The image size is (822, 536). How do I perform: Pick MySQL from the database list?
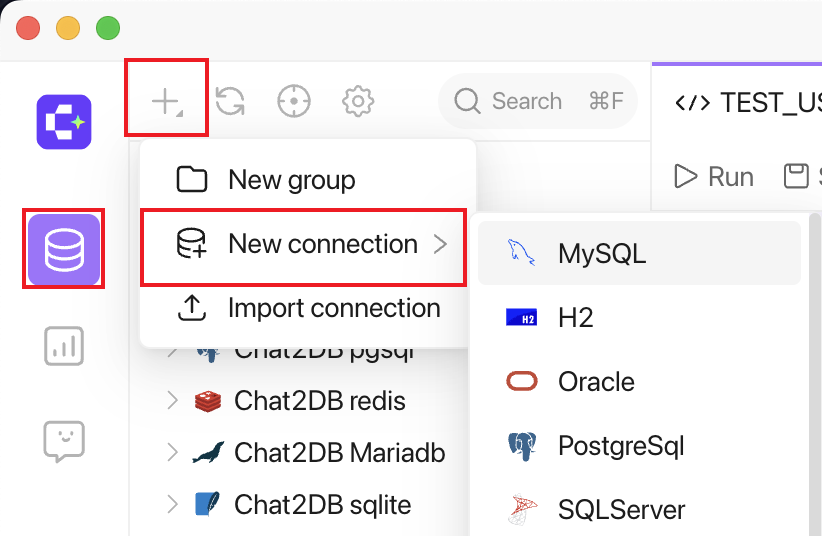639,253
